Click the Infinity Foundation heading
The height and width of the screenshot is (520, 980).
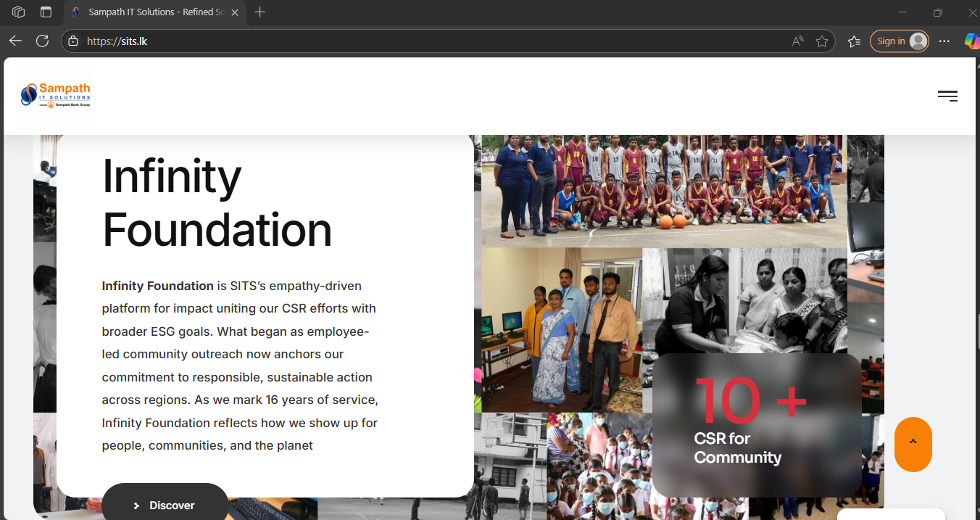[217, 202]
